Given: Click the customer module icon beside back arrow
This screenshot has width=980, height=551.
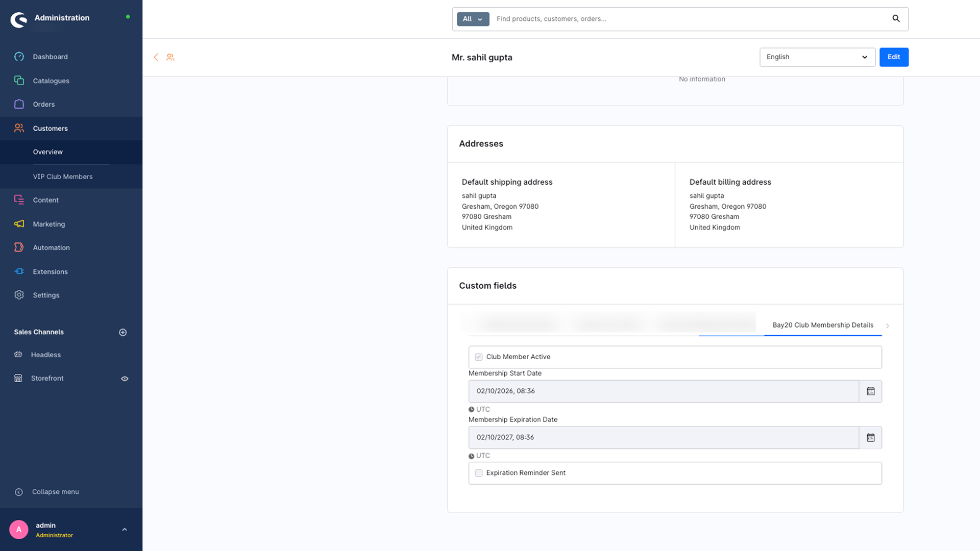Looking at the screenshot, I should point(170,57).
